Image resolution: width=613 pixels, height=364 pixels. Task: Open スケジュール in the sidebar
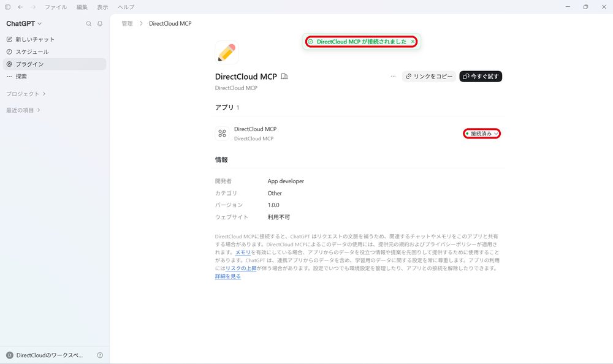click(x=55, y=51)
